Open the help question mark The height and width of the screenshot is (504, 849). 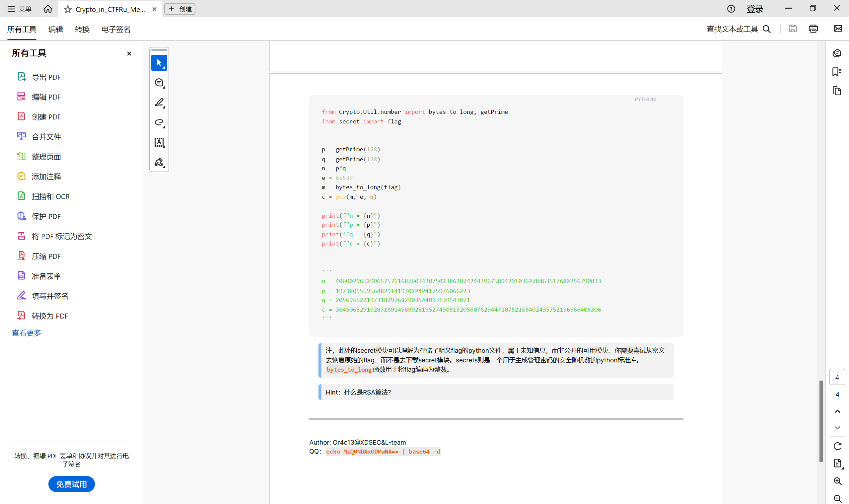tap(731, 9)
